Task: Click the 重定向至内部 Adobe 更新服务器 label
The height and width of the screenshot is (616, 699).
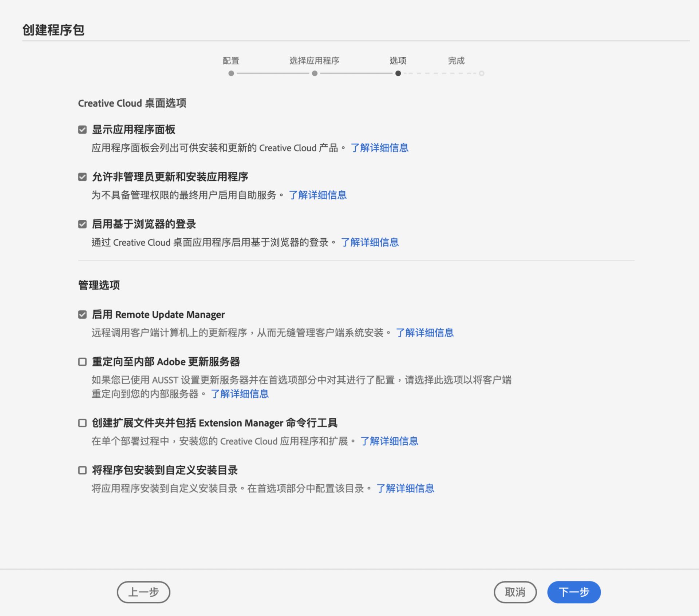Action: pyautogui.click(x=166, y=362)
